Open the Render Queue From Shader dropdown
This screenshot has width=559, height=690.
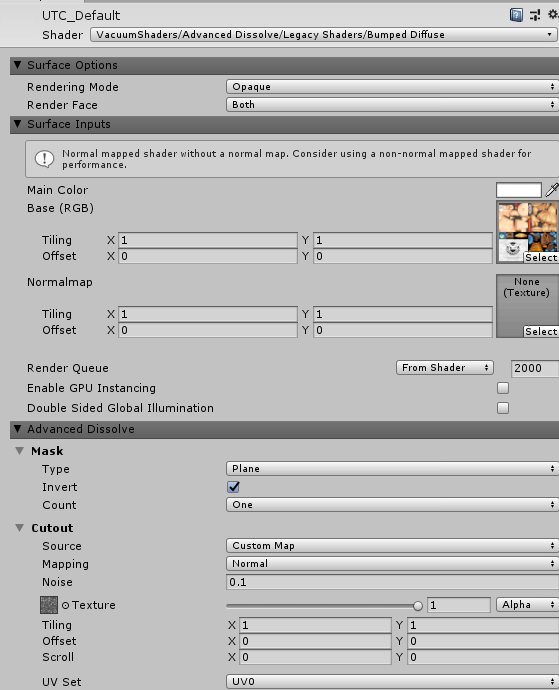click(445, 367)
